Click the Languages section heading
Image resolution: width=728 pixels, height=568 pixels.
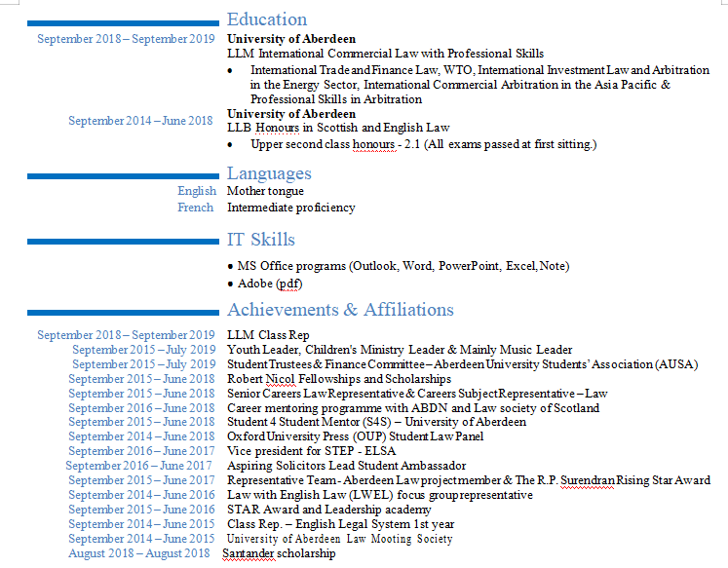[x=269, y=173]
